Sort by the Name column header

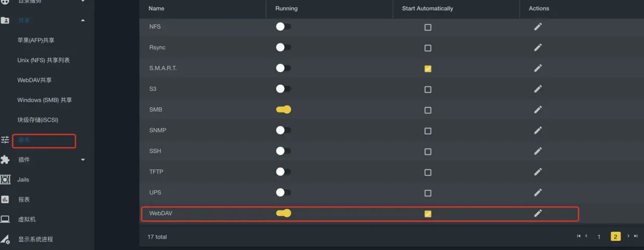point(156,8)
